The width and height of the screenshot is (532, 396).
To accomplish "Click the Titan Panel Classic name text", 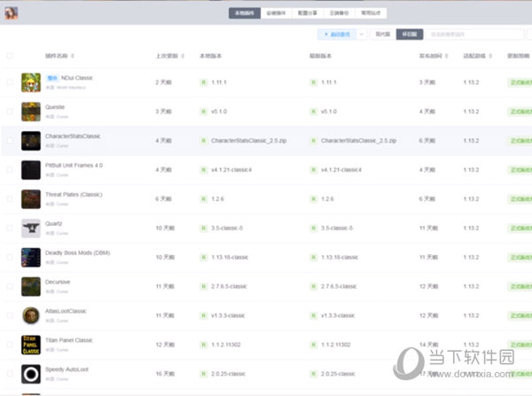I will point(69,340).
